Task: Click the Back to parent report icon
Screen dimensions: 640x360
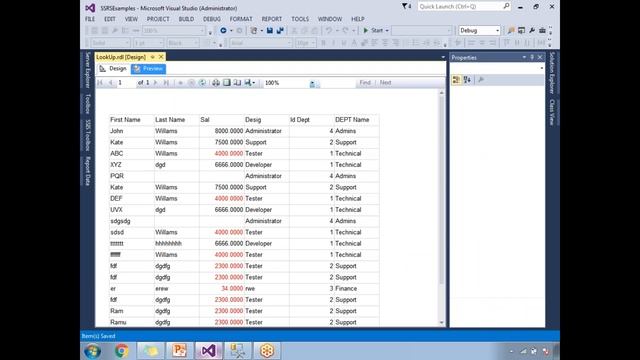Action: [x=180, y=83]
